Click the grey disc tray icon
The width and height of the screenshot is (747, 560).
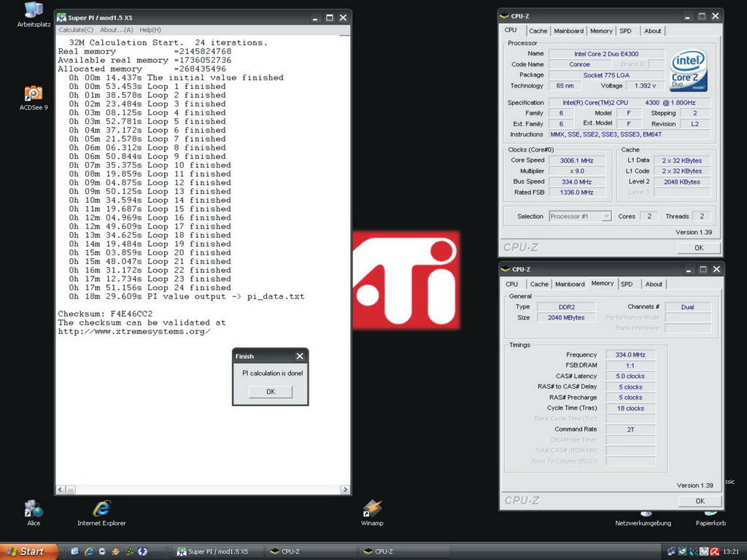coord(704,551)
